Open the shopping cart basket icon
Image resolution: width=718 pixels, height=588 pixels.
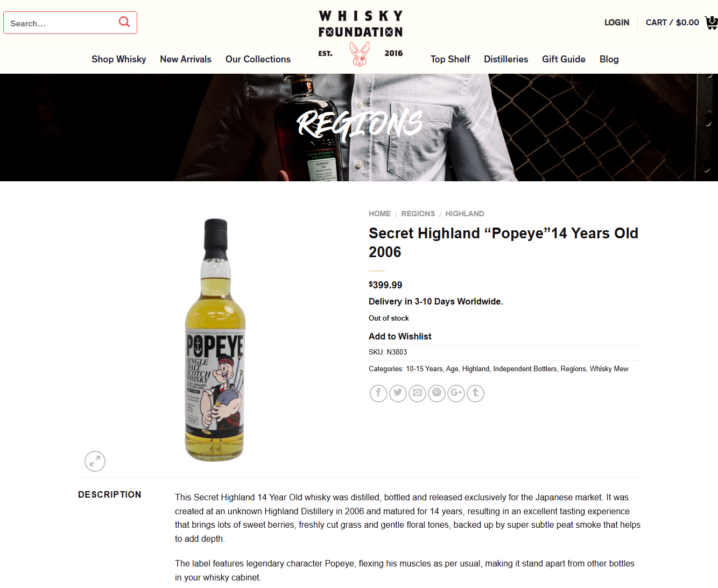(712, 23)
